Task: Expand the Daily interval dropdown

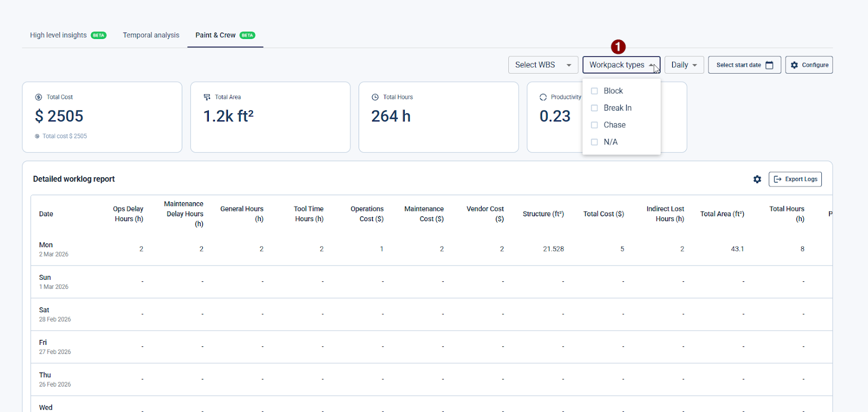Action: click(684, 65)
